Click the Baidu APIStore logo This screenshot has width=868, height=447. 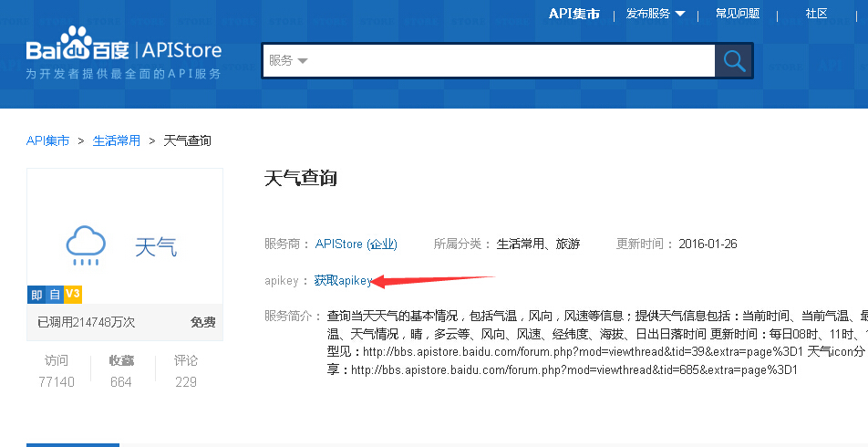click(123, 44)
